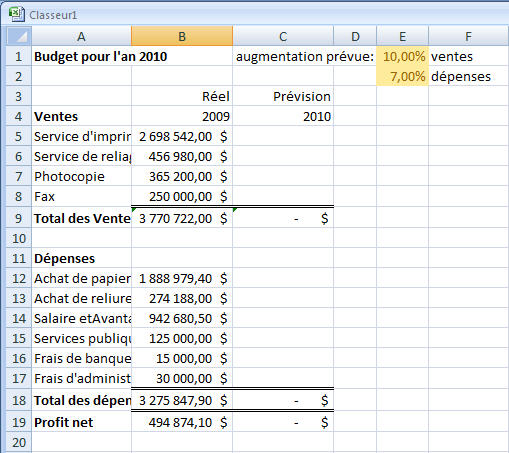The image size is (509, 453).
Task: Select the bold "Ventes" cell
Action: [x=82, y=116]
